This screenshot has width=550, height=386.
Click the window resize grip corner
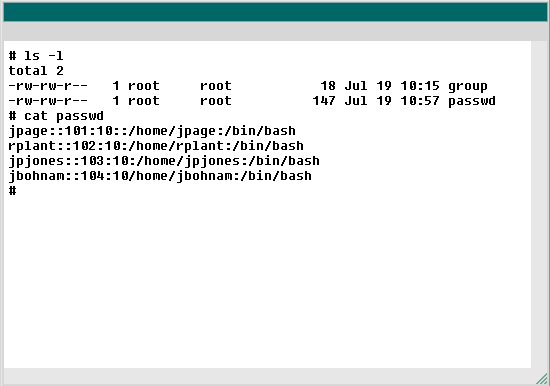point(542,378)
